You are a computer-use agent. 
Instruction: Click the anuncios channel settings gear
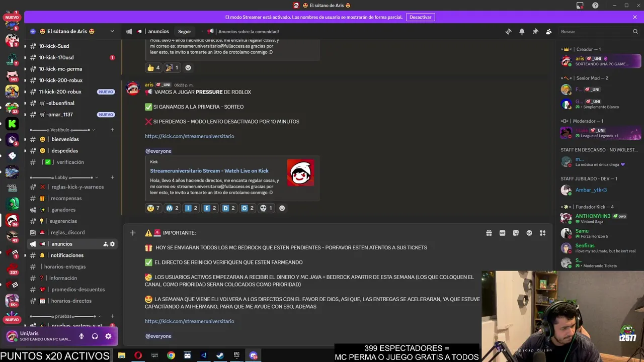112,244
